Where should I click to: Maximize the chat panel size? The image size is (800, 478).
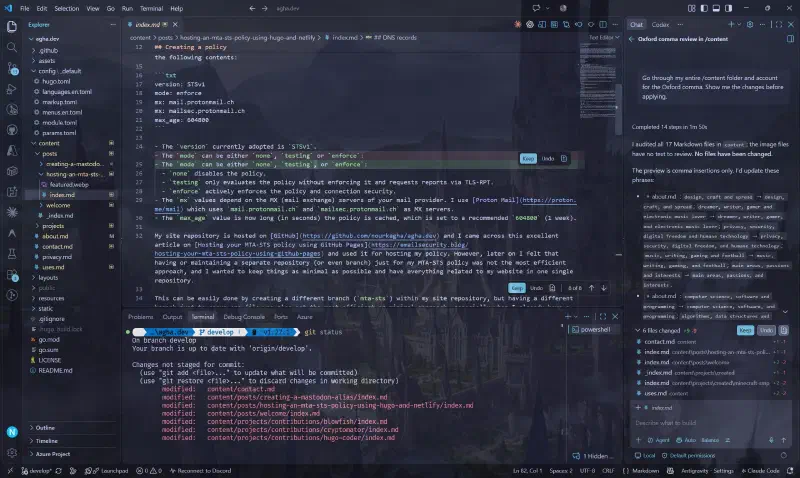[x=779, y=24]
